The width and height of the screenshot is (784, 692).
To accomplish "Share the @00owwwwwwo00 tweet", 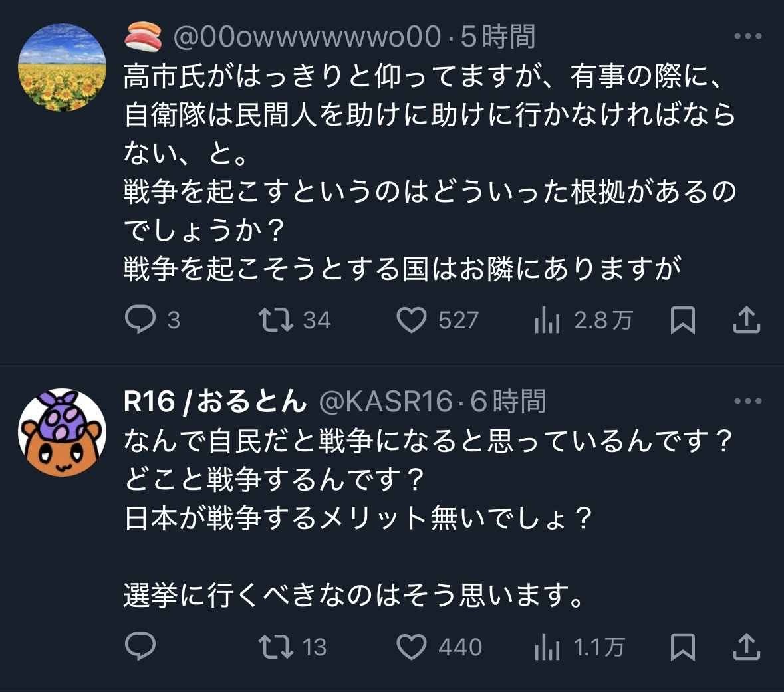I will point(746,320).
